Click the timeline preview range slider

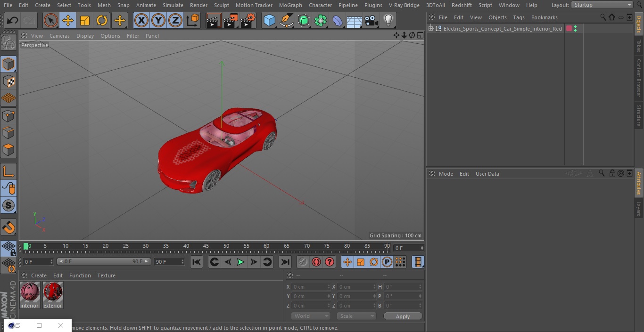[104, 261]
